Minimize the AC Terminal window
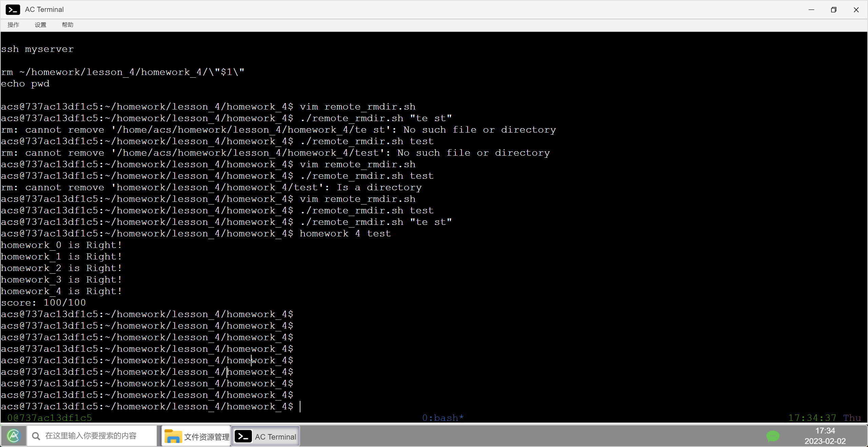868x447 pixels. pos(811,9)
